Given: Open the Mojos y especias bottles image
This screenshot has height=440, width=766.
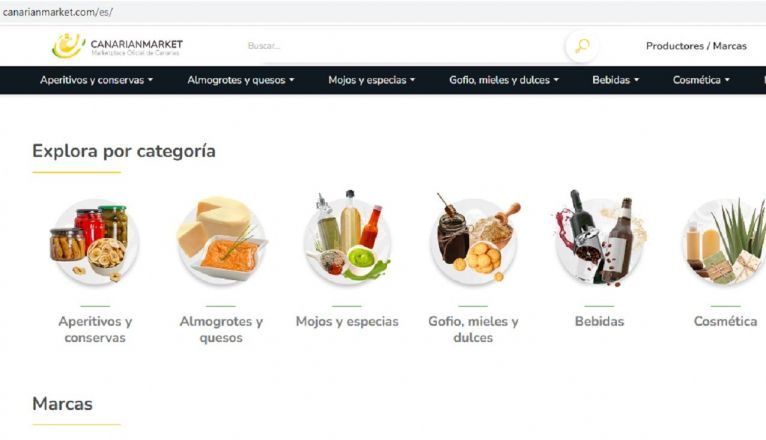Looking at the screenshot, I should tap(347, 238).
